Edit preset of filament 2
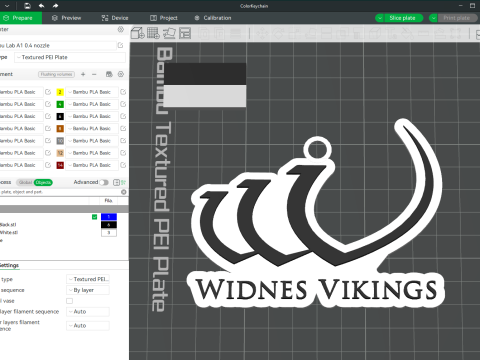480x360 pixels. point(123,92)
